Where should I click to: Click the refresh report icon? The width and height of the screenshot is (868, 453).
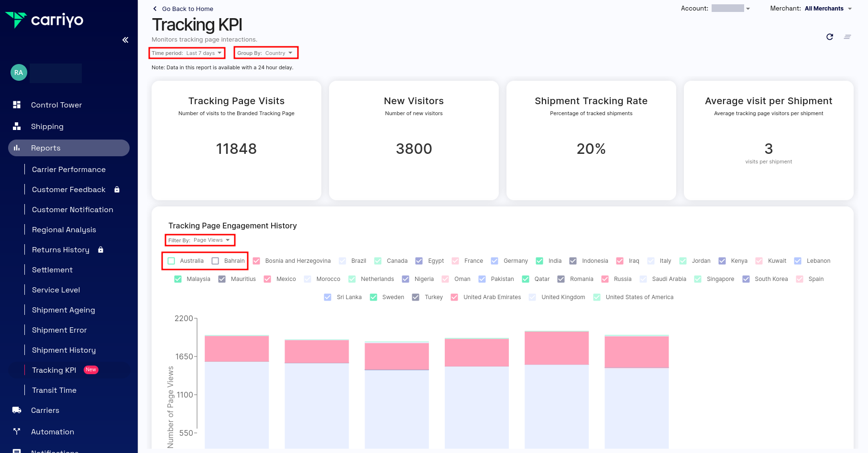[x=830, y=37]
